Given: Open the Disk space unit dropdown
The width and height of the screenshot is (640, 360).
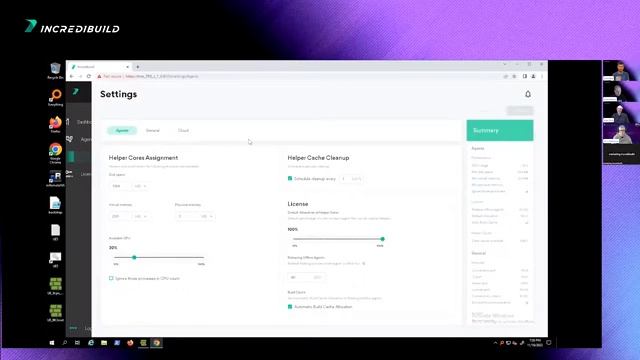Looking at the screenshot, I should point(140,186).
